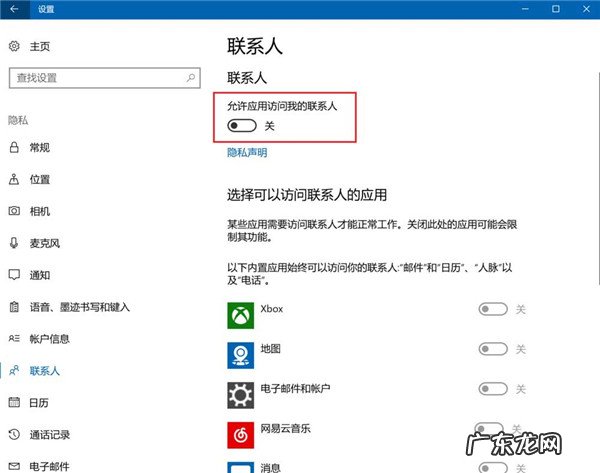Select the notification icon for 通知

coord(14,275)
